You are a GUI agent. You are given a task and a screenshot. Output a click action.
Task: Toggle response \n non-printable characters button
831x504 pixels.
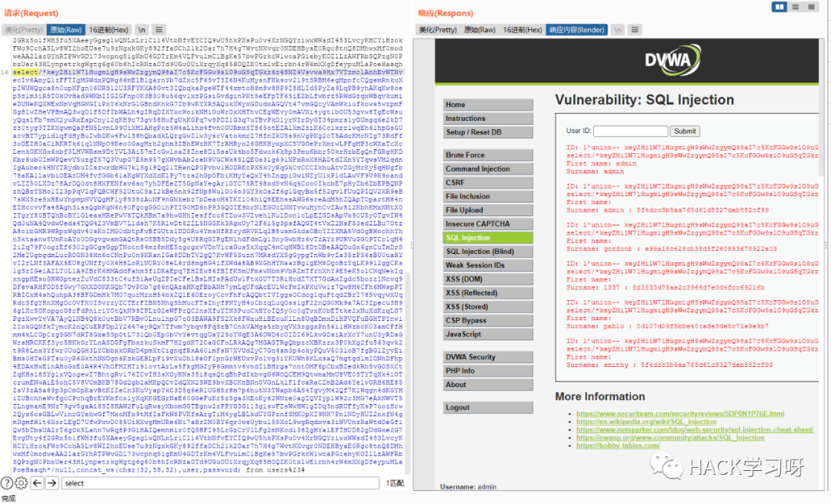pyautogui.click(x=617, y=30)
